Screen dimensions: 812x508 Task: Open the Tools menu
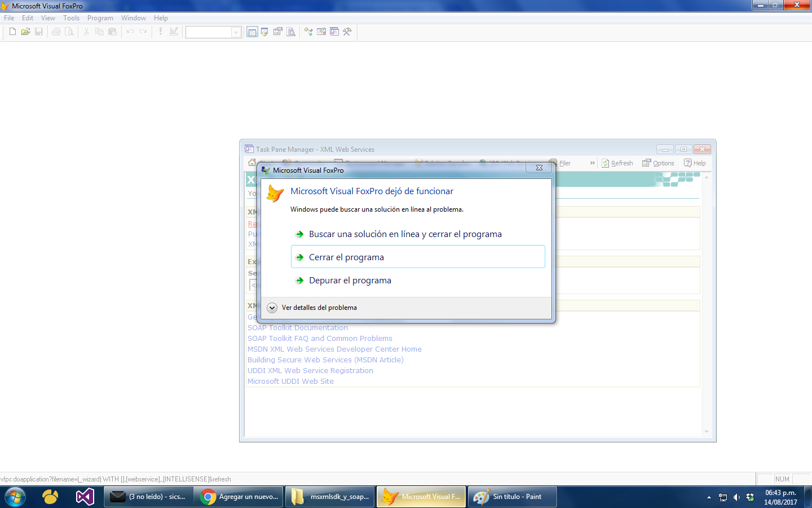71,18
